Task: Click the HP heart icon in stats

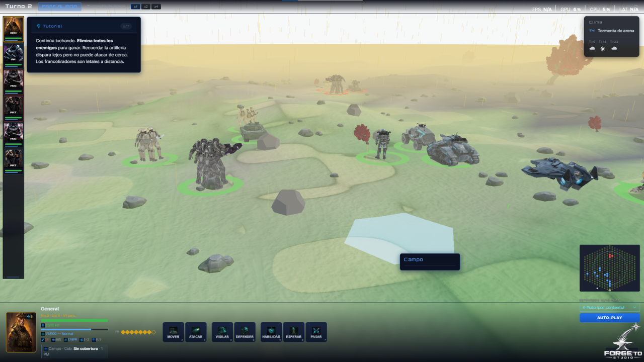Action: pyautogui.click(x=43, y=325)
